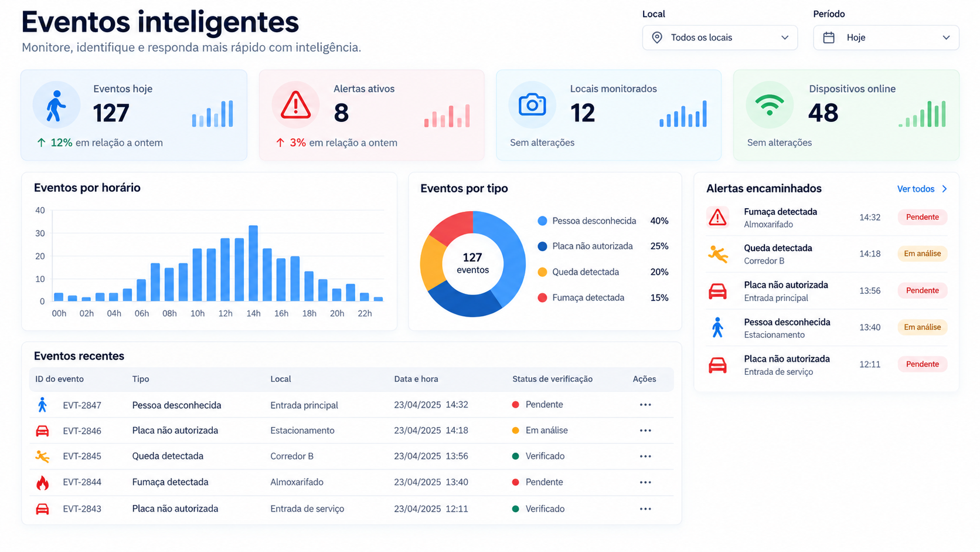Click the Fumaça detectada alert title
The image size is (980, 552).
point(780,212)
